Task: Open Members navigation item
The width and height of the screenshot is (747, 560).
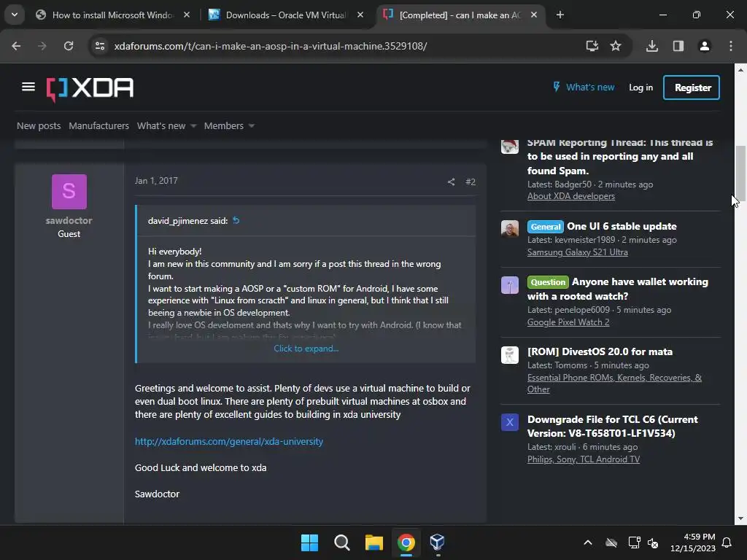Action: tap(223, 125)
